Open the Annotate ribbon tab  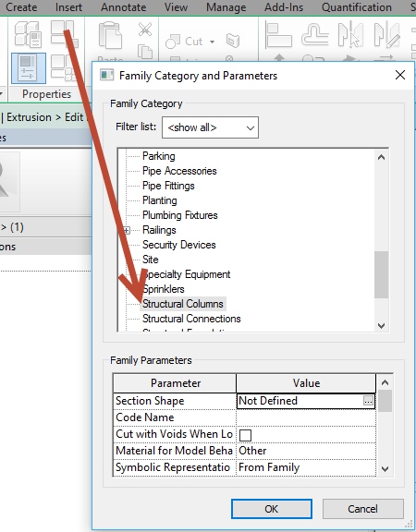(124, 7)
